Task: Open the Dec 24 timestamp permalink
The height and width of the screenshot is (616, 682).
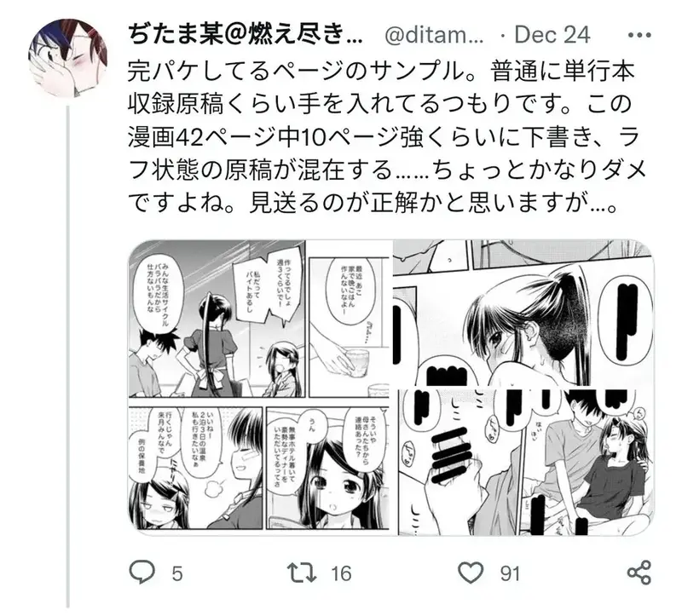Action: tap(552, 35)
